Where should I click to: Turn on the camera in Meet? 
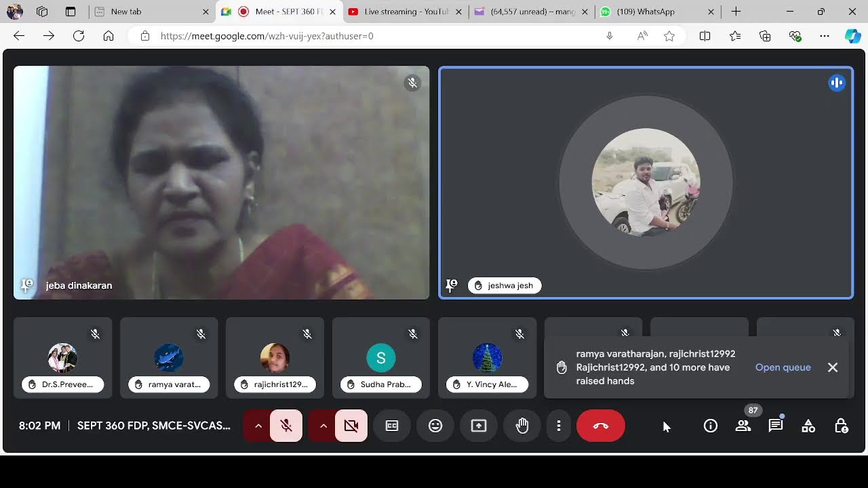pos(351,426)
